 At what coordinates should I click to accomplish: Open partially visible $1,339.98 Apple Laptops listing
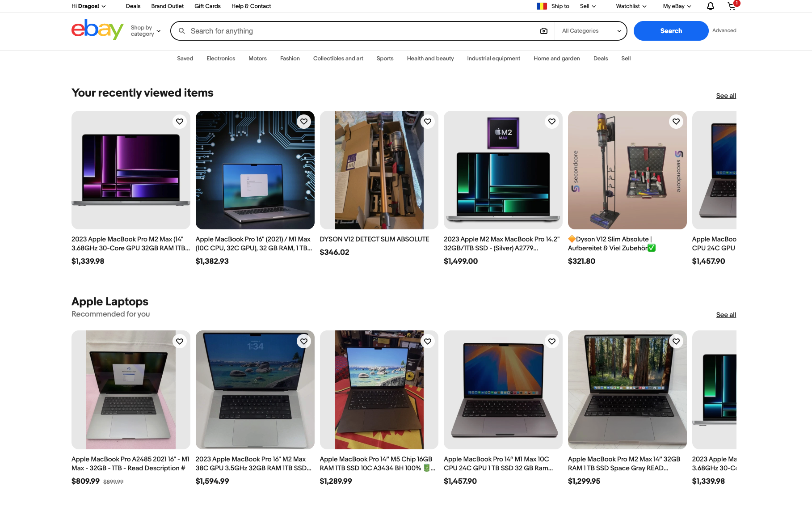pyautogui.click(x=714, y=390)
